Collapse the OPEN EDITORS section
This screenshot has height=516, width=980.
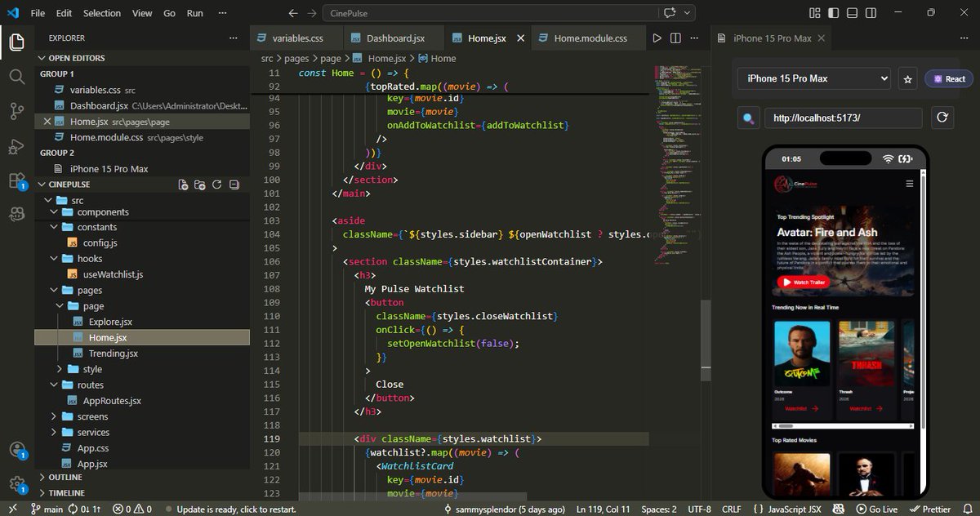coord(78,57)
